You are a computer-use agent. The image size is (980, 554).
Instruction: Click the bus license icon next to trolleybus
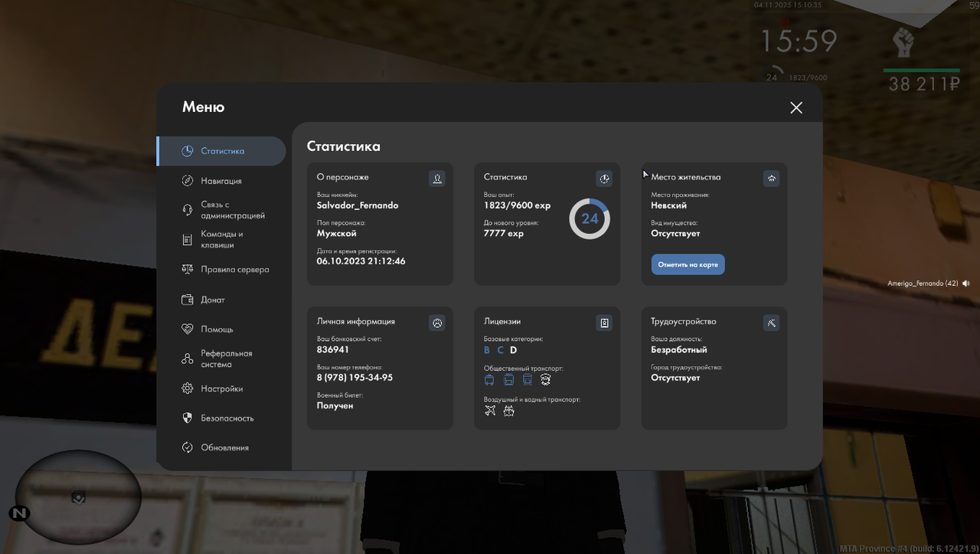pos(508,379)
